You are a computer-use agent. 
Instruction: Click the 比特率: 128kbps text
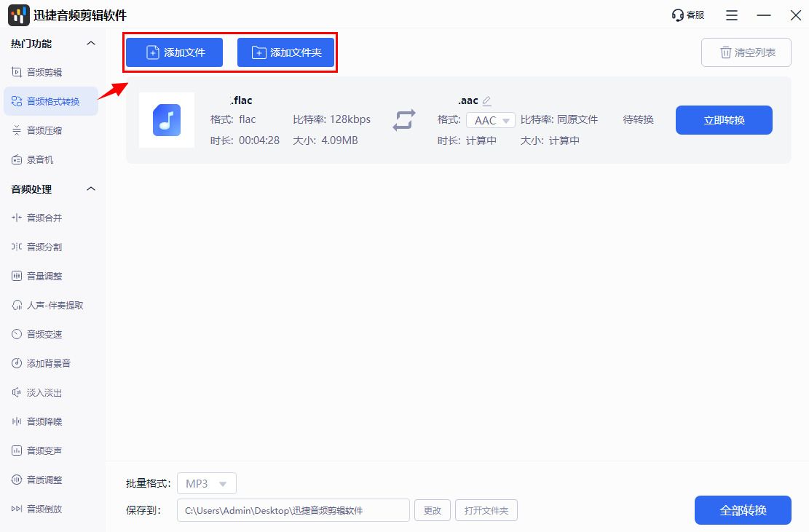click(332, 119)
